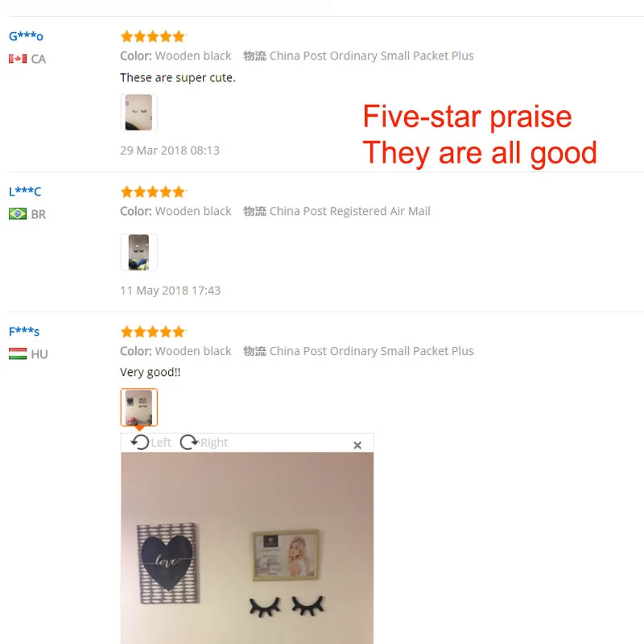Open L***C's review photo thumbnail

(x=138, y=252)
